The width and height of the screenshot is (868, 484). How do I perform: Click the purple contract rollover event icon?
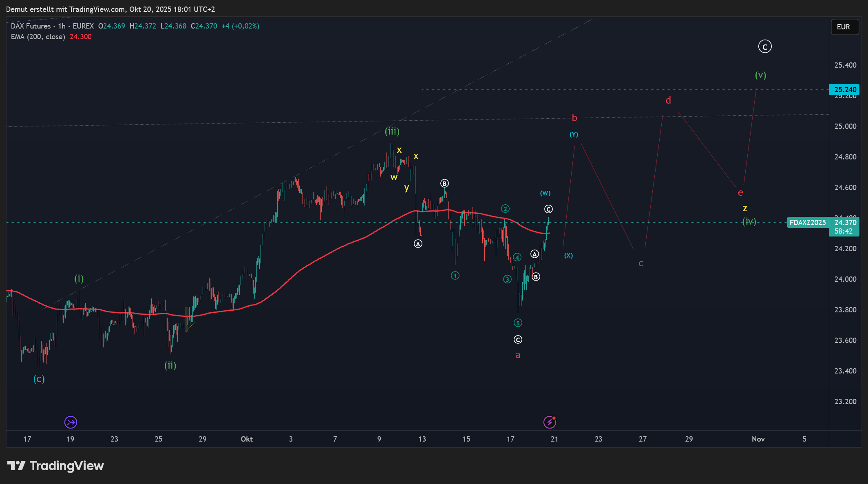point(71,422)
